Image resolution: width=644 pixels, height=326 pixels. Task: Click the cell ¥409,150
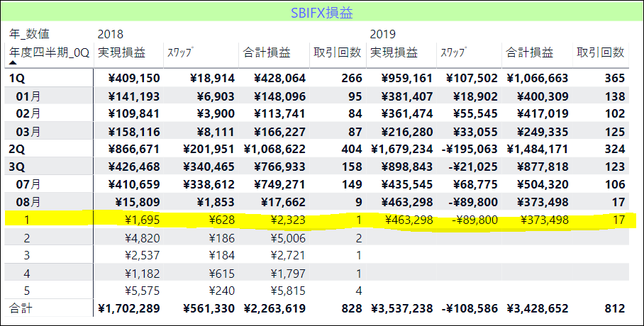click(134, 79)
